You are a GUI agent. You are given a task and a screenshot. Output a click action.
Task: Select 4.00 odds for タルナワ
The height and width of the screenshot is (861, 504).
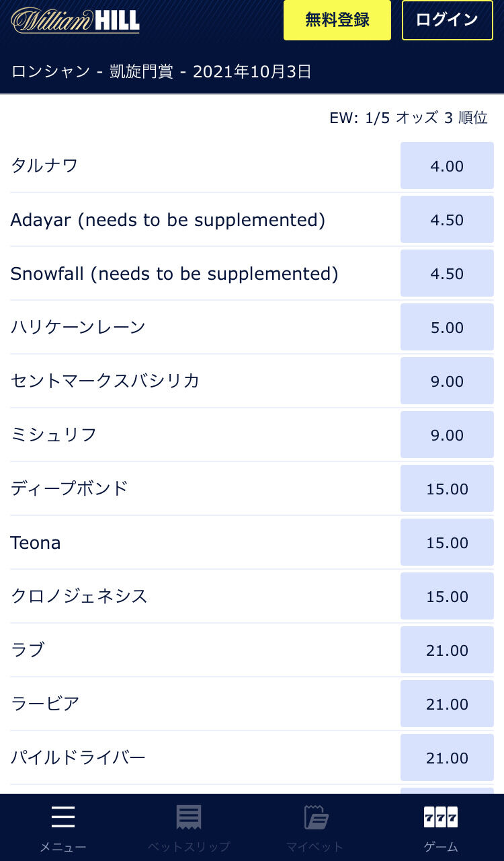point(447,165)
